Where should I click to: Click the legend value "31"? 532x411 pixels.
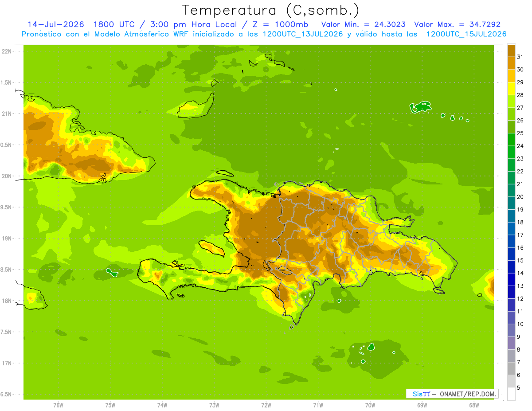pos(520,57)
